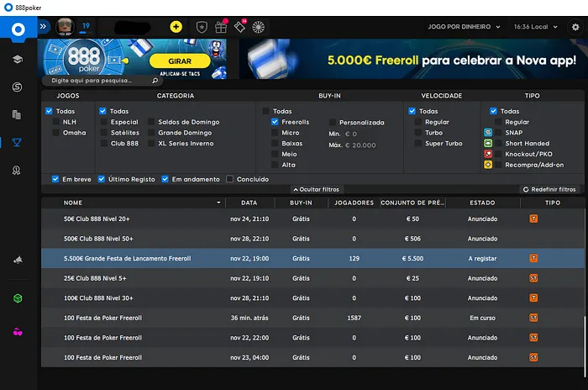Click the level 19 player indicator
588x390 pixels.
[86, 27]
